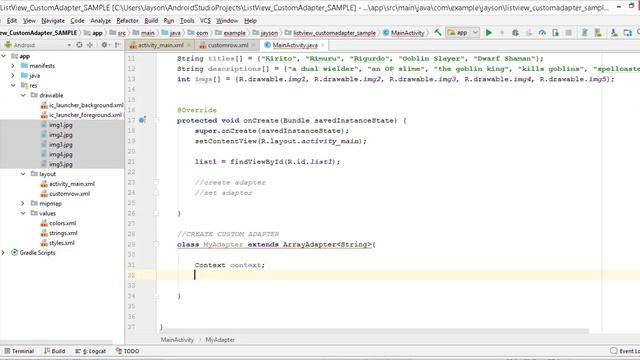Open the Build tool window
Viewport: 640px width, 360px height.
pos(54,351)
